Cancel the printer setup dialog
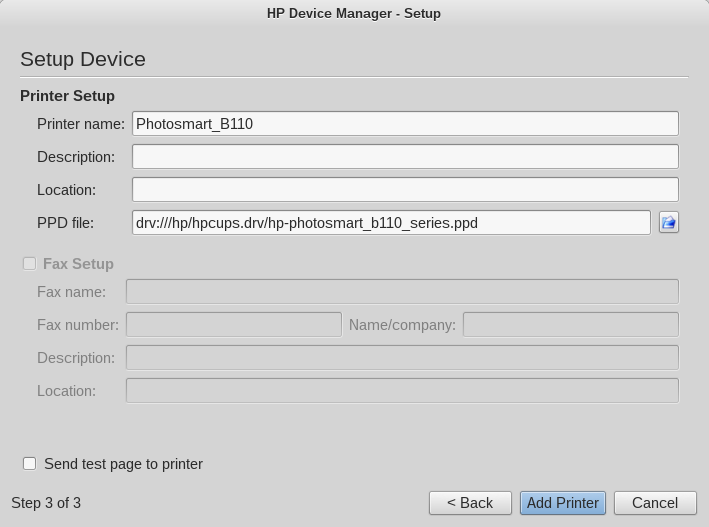709x527 pixels. pyautogui.click(x=655, y=503)
